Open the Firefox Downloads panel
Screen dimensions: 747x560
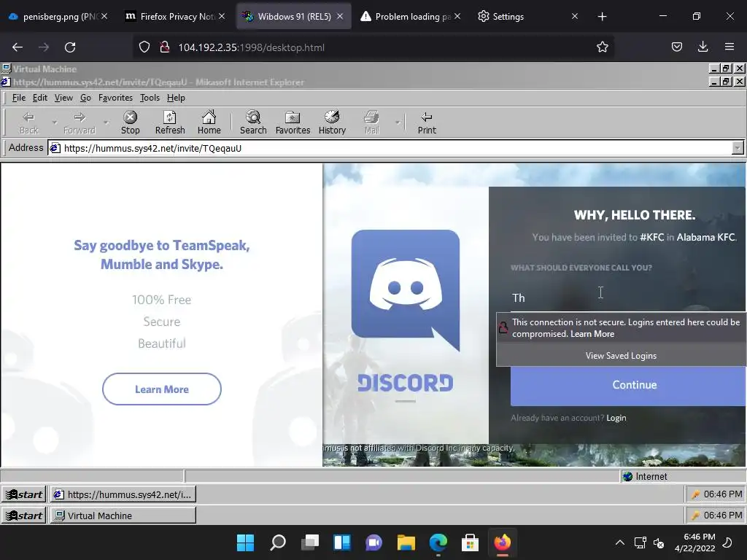[x=703, y=47]
